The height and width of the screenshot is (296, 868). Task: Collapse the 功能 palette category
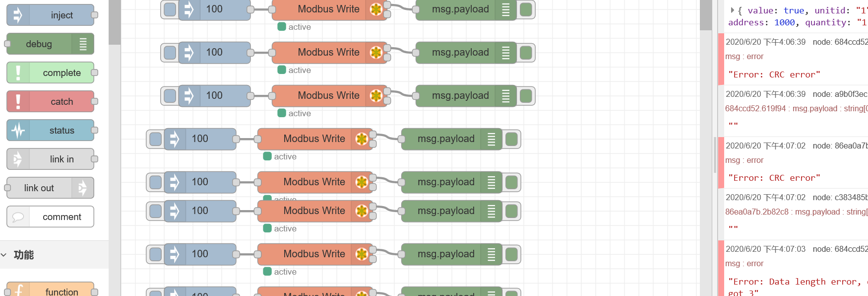pyautogui.click(x=4, y=255)
